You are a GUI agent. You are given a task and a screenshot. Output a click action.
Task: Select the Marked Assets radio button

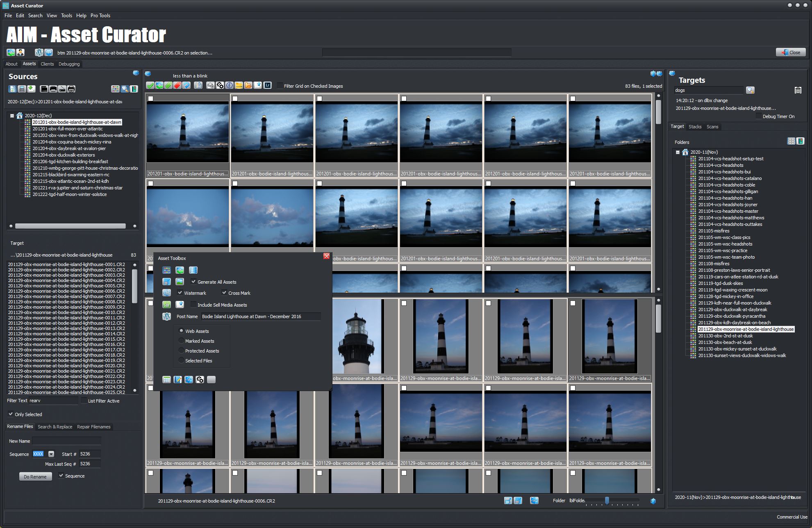(x=181, y=341)
